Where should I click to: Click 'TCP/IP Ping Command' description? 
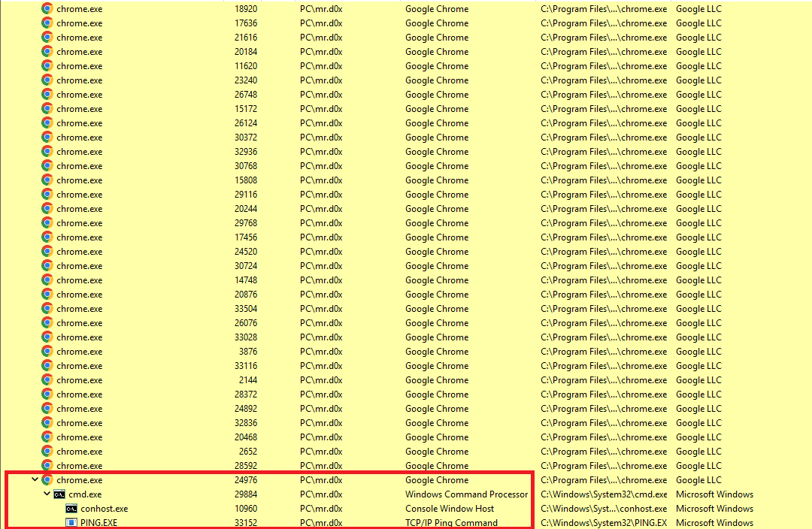pos(451,523)
